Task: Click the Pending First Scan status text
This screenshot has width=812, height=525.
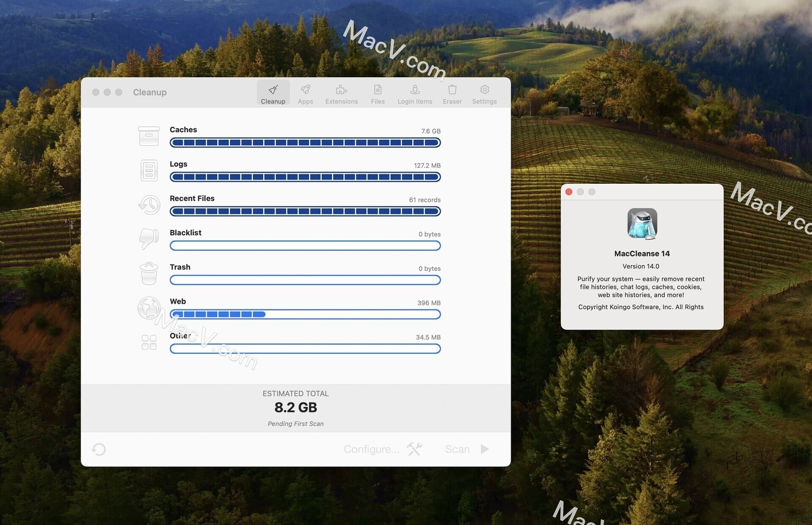Action: point(296,424)
